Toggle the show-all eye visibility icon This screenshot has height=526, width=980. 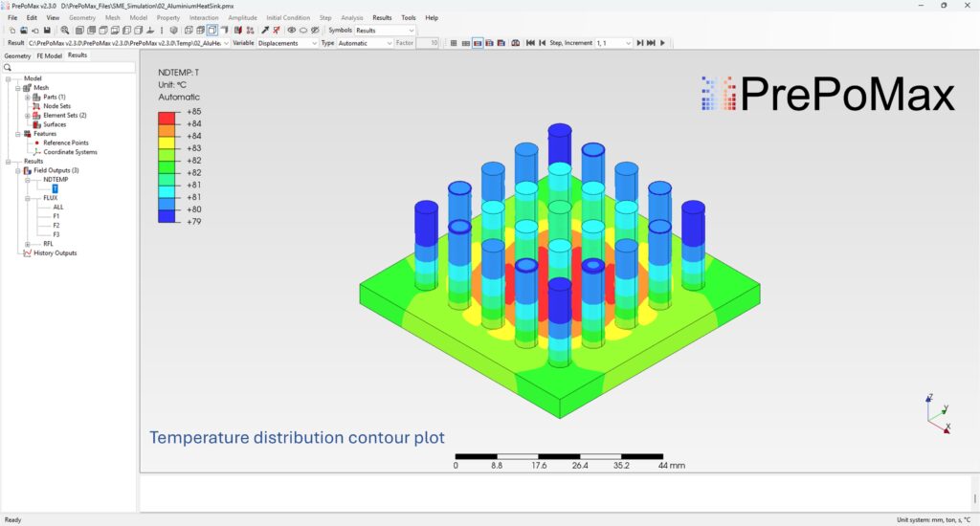click(x=292, y=31)
